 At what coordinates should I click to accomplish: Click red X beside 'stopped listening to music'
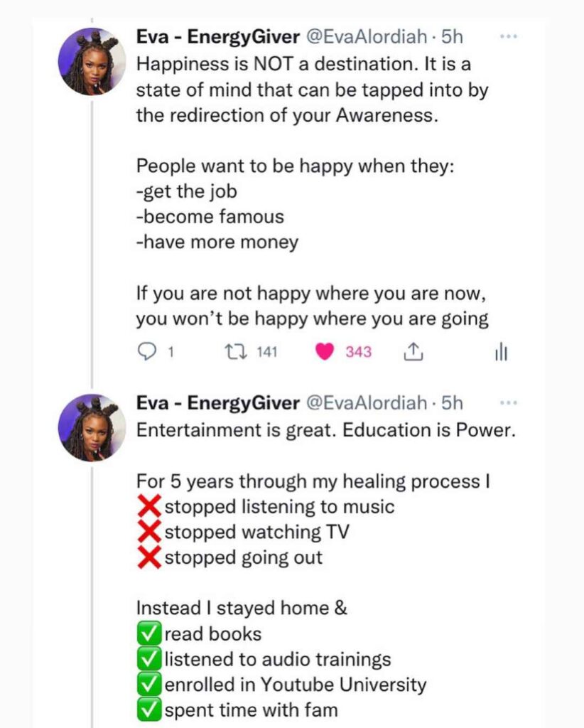(149, 507)
